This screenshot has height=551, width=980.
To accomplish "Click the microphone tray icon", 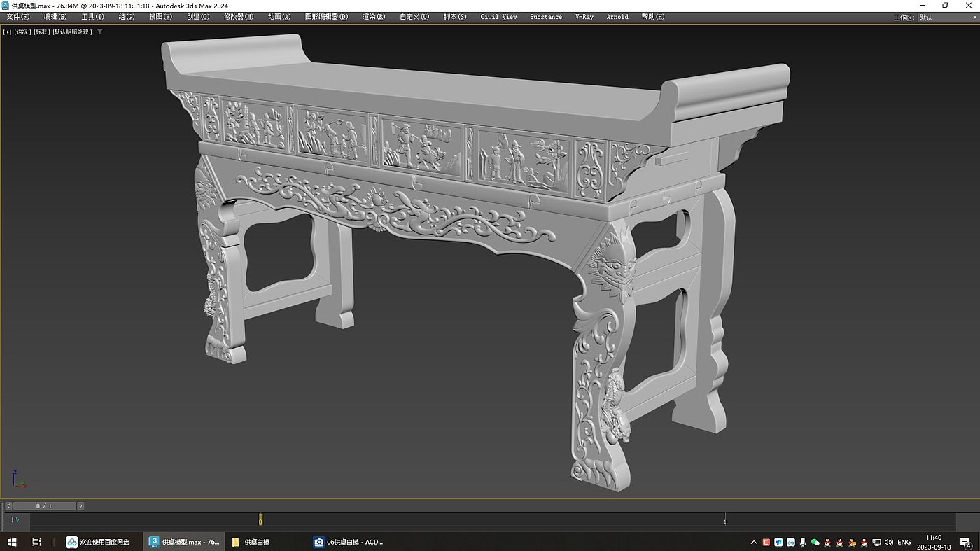I will click(x=803, y=542).
